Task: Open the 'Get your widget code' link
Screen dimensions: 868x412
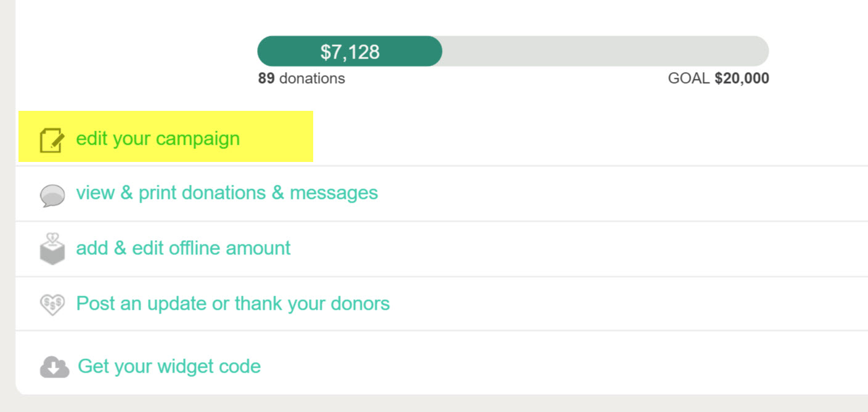Action: [169, 366]
